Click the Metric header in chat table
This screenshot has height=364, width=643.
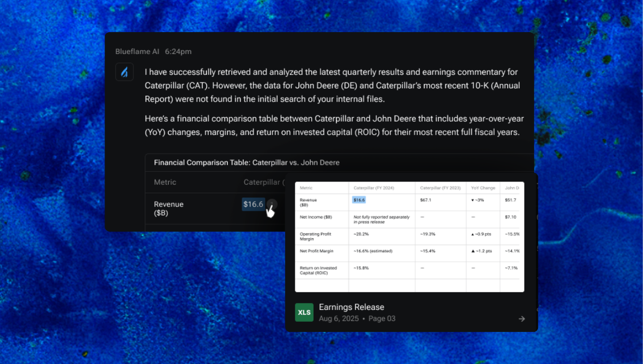coord(165,182)
